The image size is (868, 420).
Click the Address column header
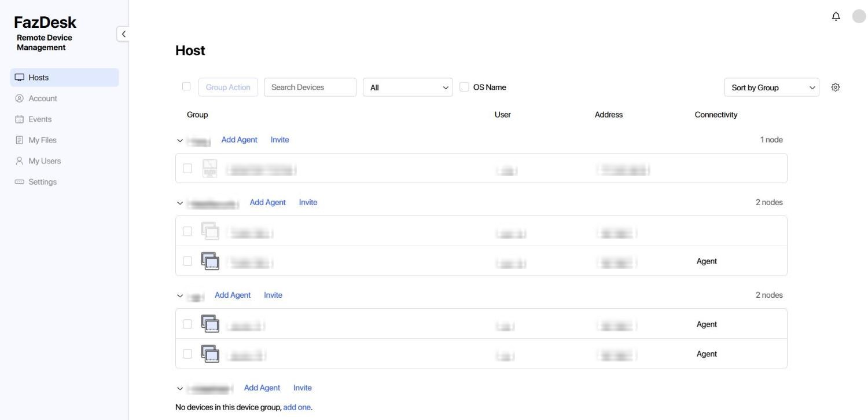point(609,115)
